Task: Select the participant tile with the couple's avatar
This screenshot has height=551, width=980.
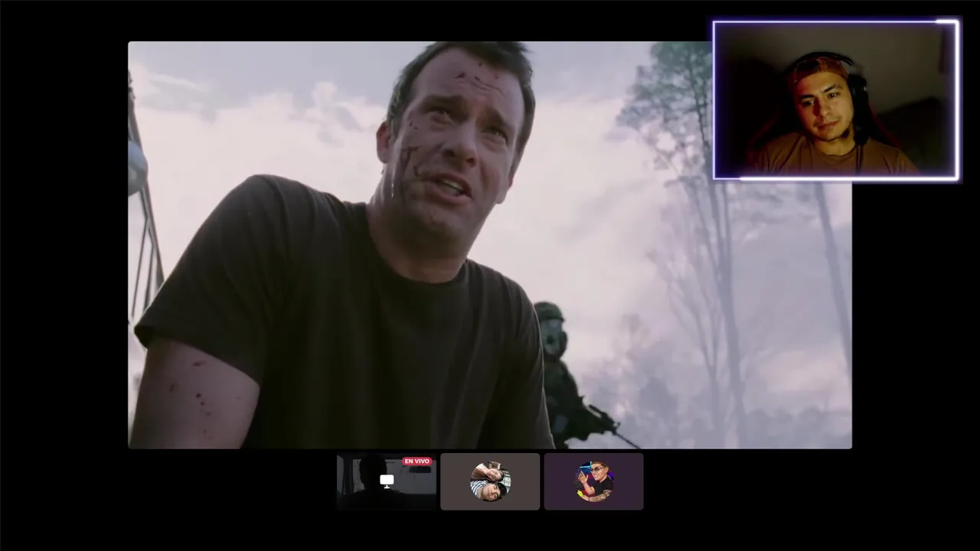Action: [490, 481]
